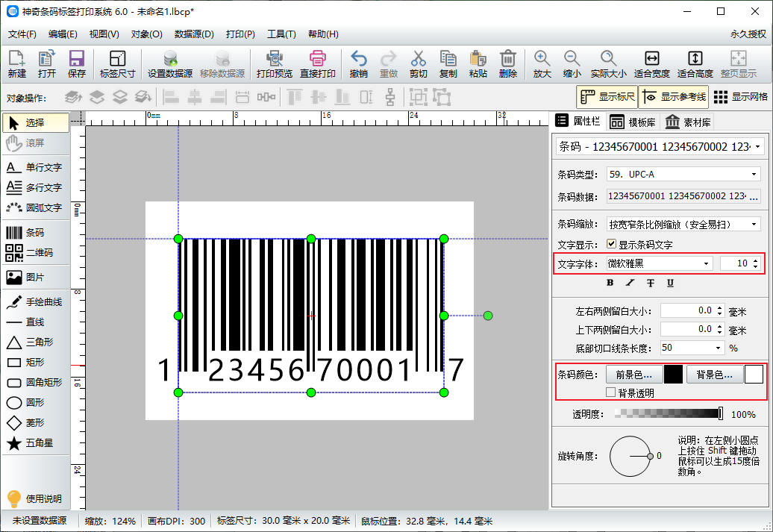Viewport: 773px width, 532px height.
Task: Select the 二维码 QR code tool
Action: [x=36, y=252]
